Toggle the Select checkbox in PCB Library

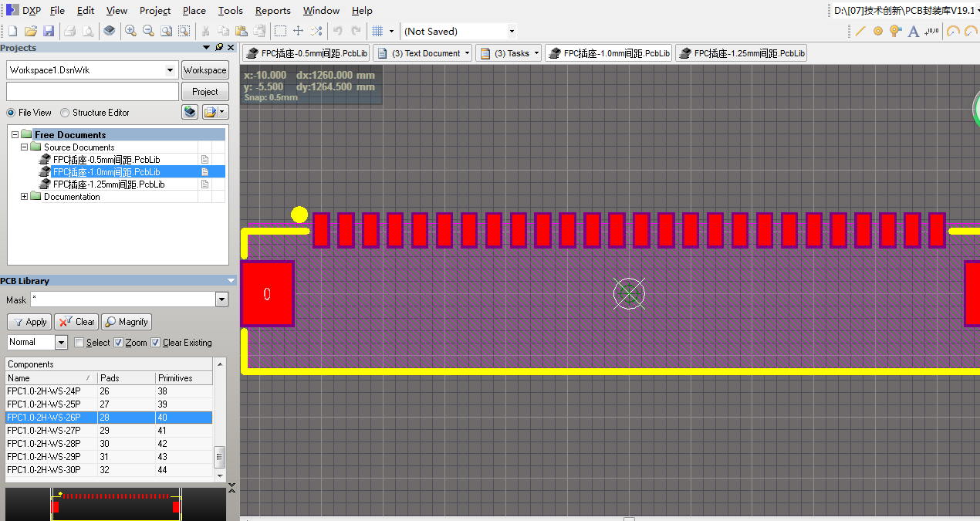tap(79, 343)
